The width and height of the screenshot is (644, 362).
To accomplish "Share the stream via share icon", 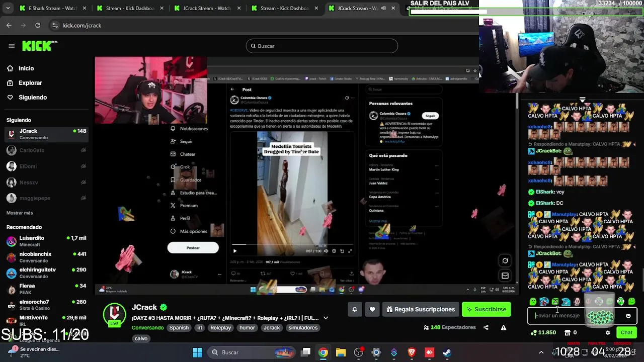I will point(486,327).
